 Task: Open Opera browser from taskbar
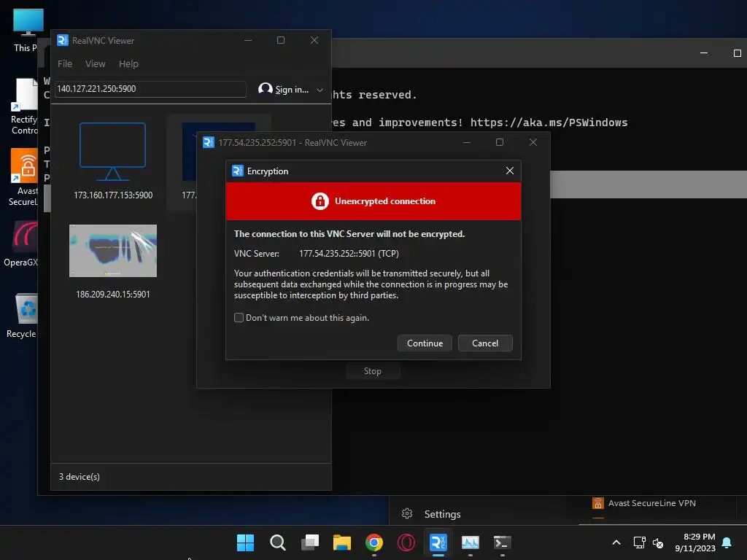click(406, 542)
